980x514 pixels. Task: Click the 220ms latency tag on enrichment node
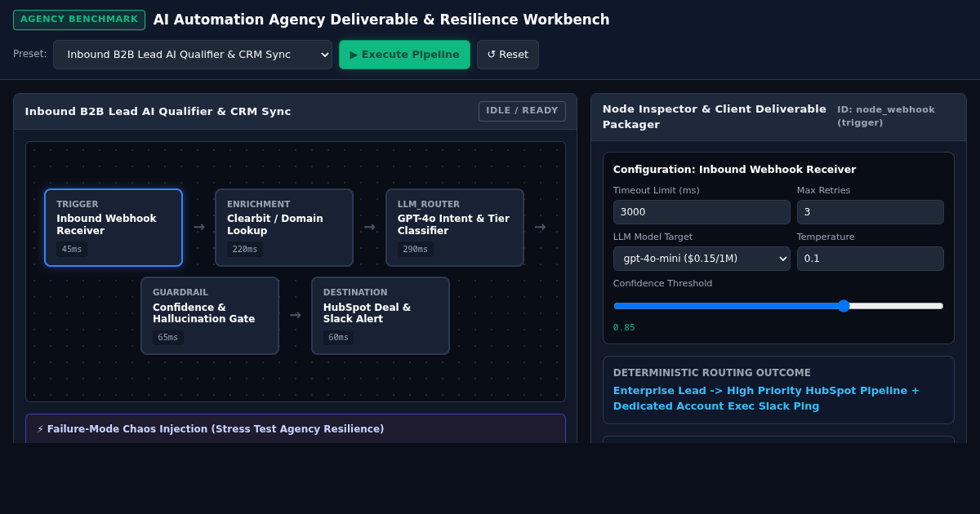(x=245, y=250)
